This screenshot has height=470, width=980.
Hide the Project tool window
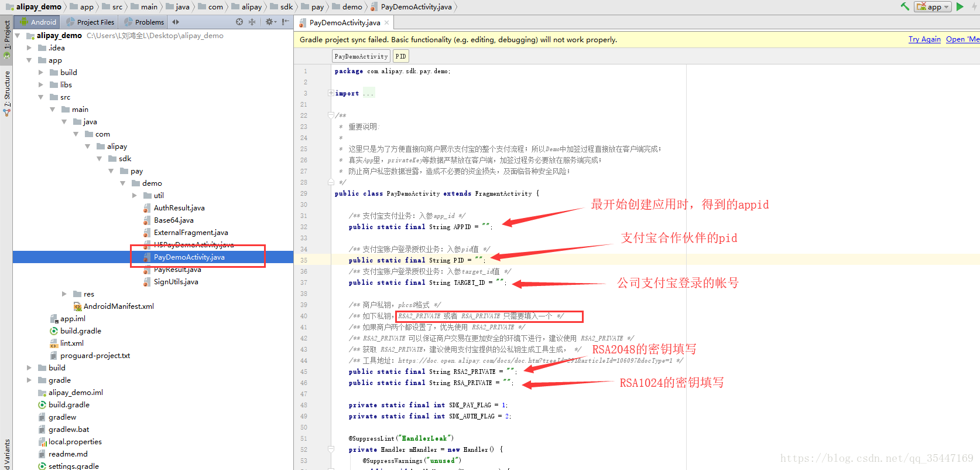285,22
